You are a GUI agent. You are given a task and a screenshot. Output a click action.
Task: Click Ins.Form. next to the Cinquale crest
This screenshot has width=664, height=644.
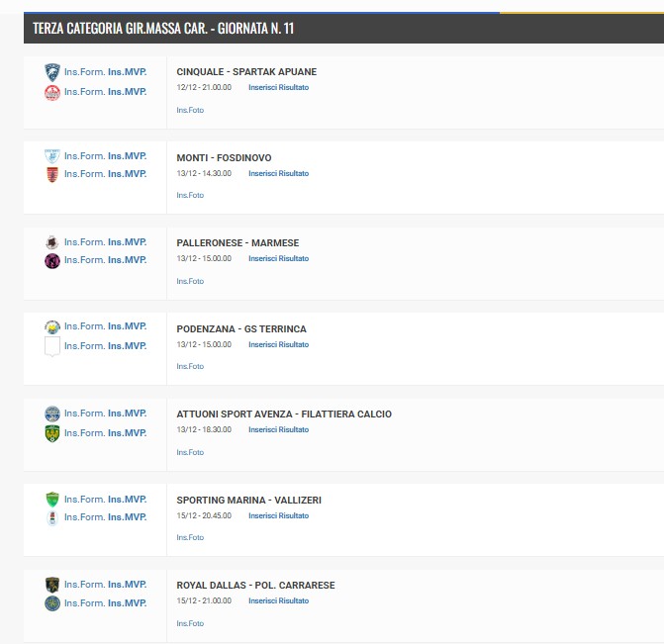point(84,72)
